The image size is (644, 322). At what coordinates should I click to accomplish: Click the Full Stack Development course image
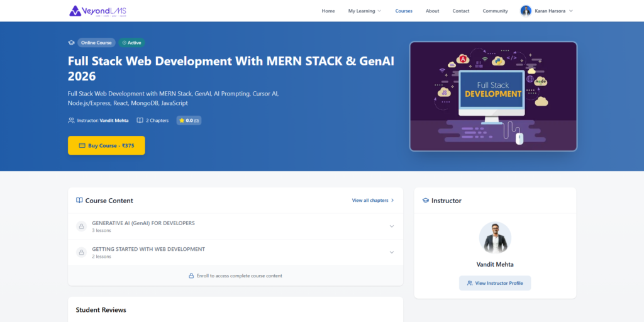tap(493, 96)
